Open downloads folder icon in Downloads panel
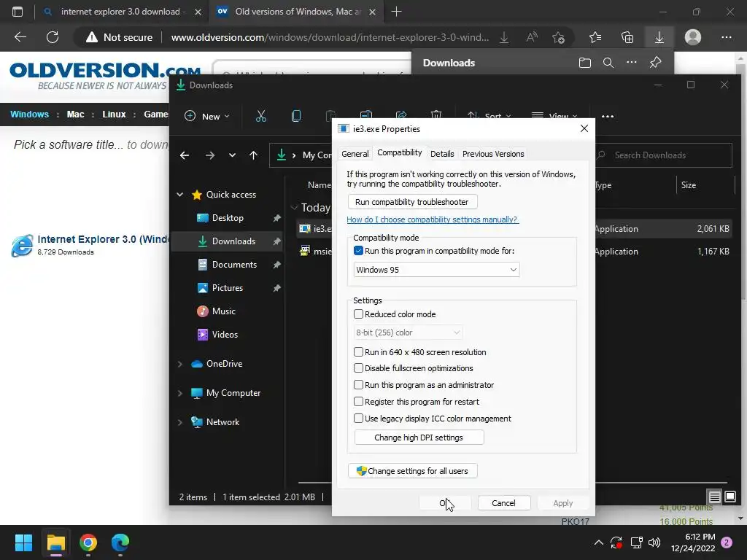Viewport: 747px width, 560px height. 584,63
